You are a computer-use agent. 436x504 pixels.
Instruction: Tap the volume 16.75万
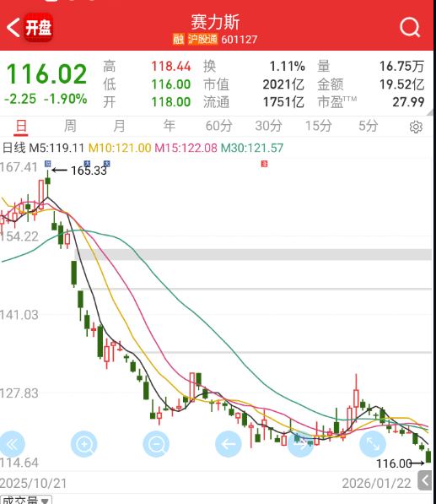pos(402,66)
